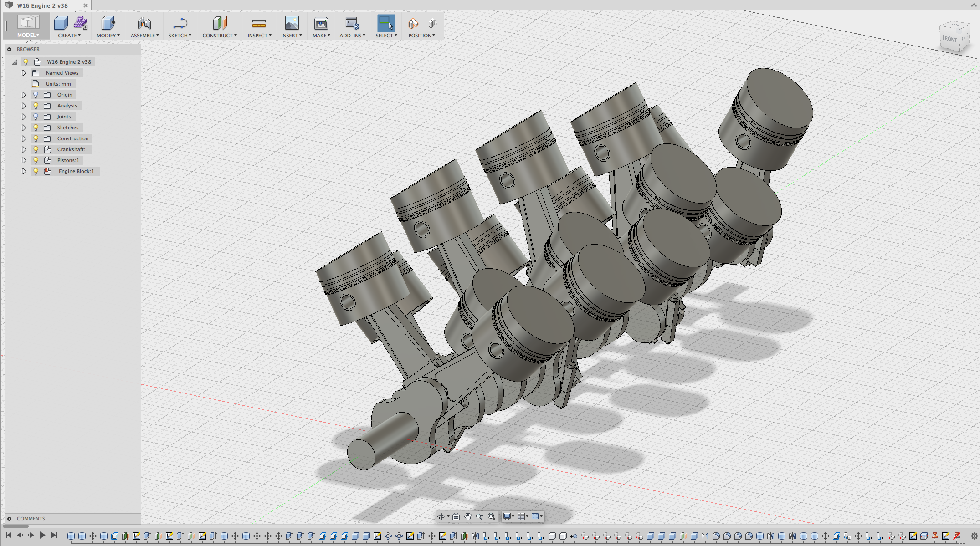Expand the Construction folder node
This screenshot has width=980, height=546.
point(24,138)
